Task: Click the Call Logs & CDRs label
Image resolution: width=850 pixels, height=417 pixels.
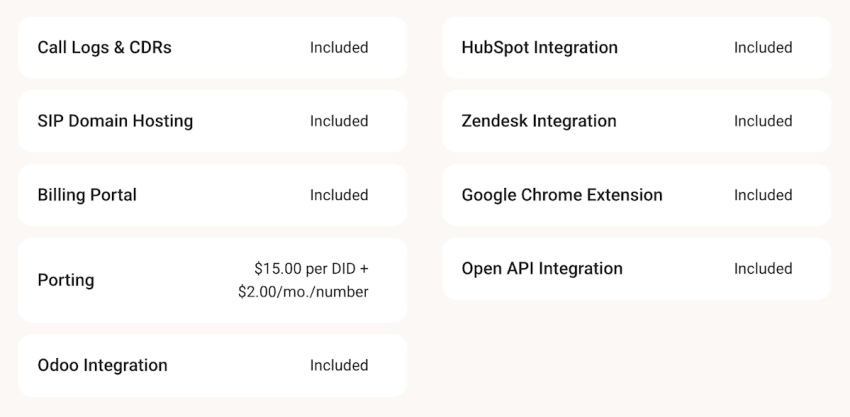Action: (104, 48)
